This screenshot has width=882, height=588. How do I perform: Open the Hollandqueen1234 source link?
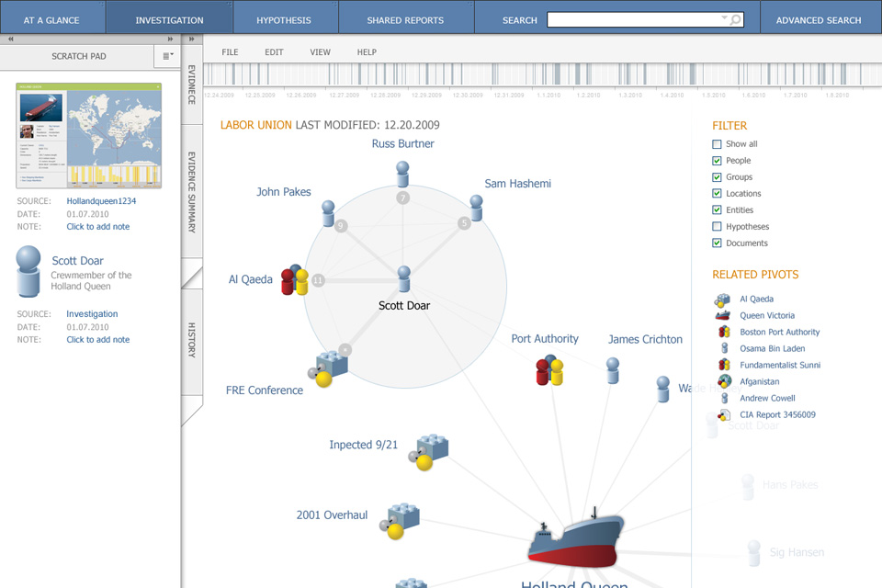(101, 200)
